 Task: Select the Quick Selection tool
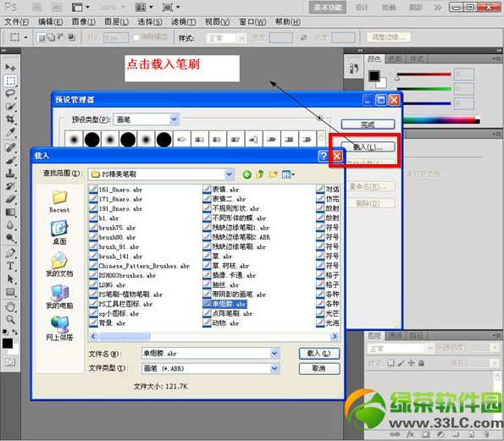coord(10,107)
